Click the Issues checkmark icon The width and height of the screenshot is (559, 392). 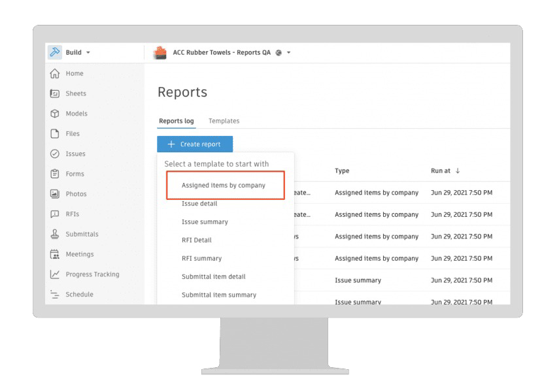54,154
